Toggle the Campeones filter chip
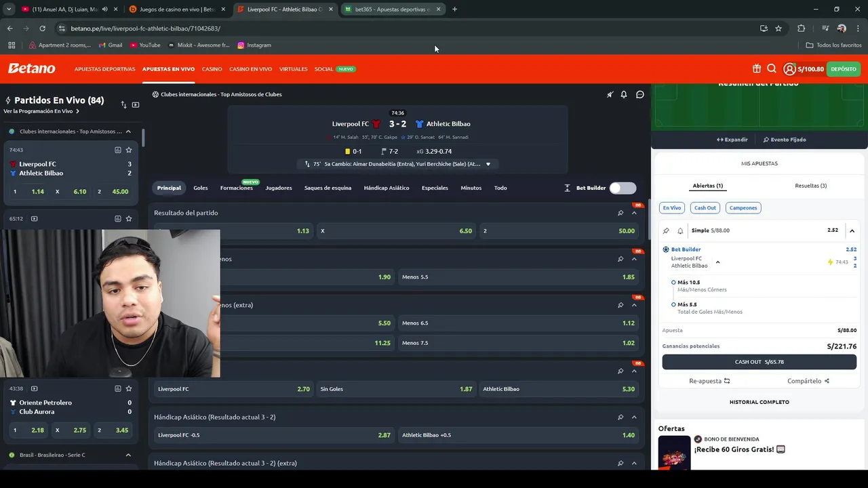The height and width of the screenshot is (488, 868). [x=743, y=208]
